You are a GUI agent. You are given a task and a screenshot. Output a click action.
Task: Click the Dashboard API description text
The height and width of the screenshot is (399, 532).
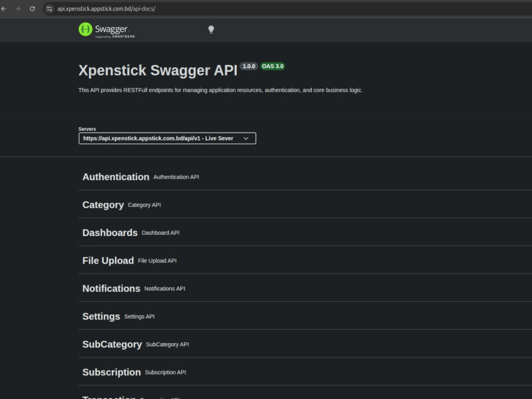(x=161, y=233)
